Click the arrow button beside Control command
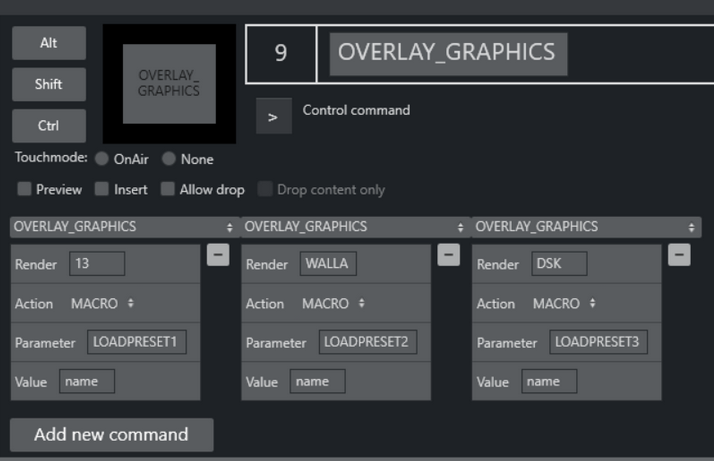The width and height of the screenshot is (714, 461). pos(273,116)
